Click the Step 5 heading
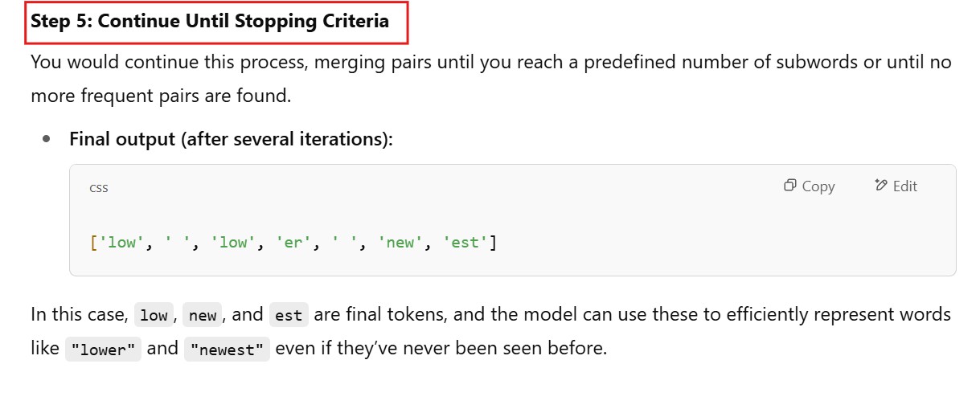The height and width of the screenshot is (409, 980). pyautogui.click(x=210, y=22)
